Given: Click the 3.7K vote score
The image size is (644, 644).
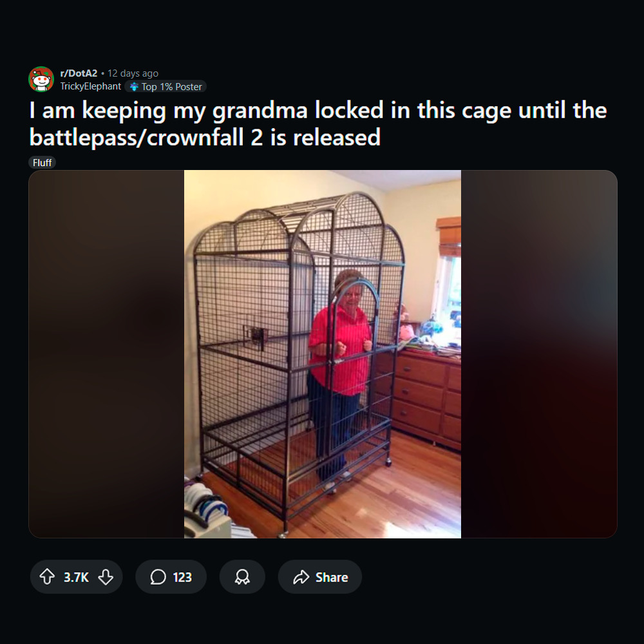Looking at the screenshot, I should [76, 577].
